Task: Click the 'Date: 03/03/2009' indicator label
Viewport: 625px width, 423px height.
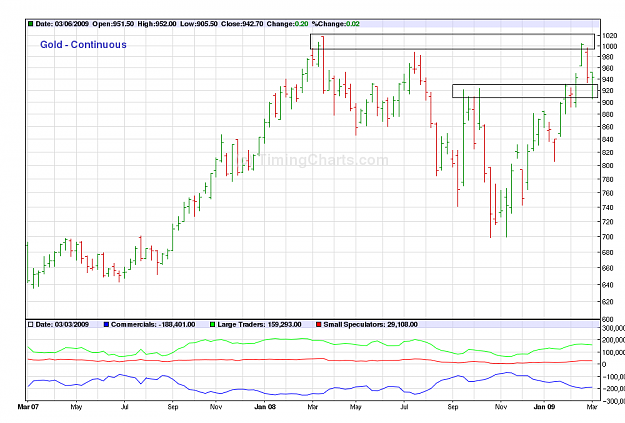Action: [x=62, y=325]
